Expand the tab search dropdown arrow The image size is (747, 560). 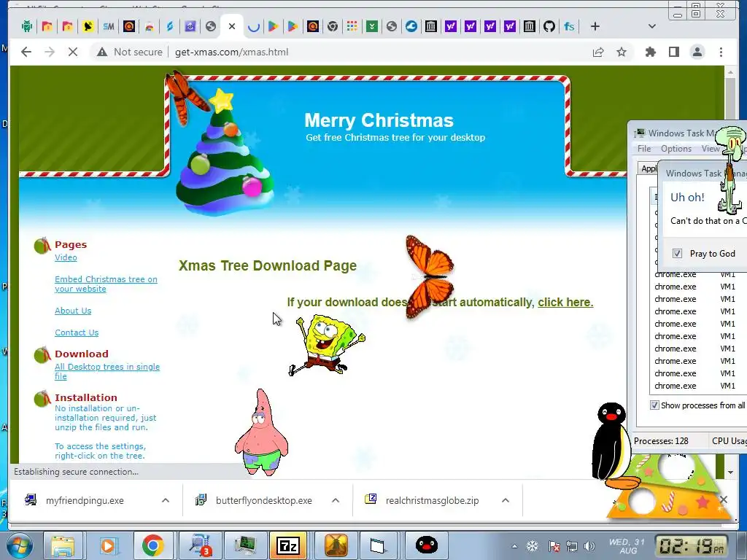click(x=652, y=27)
